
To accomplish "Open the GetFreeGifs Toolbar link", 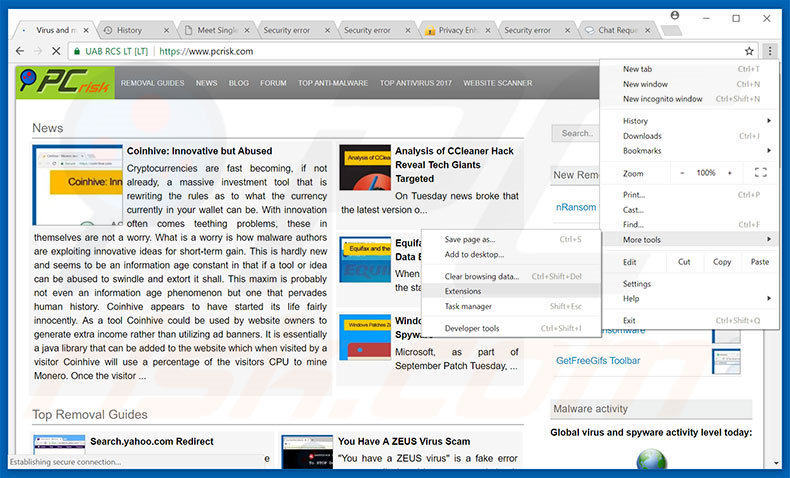I will pos(598,361).
